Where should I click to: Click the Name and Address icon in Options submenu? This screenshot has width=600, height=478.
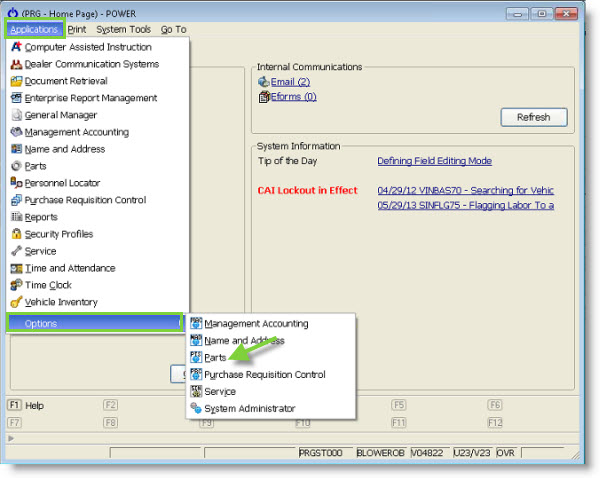[196, 340]
